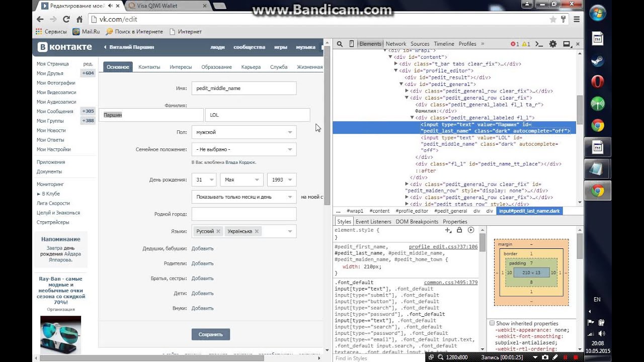Remove the Українська language tag
This screenshot has height=362, width=644.
point(257,231)
